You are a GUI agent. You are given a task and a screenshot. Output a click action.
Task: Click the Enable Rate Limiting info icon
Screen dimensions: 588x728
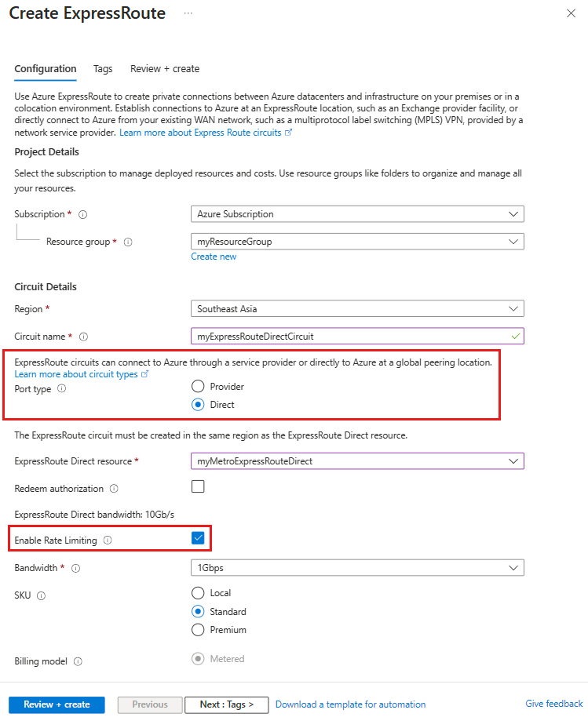(106, 539)
